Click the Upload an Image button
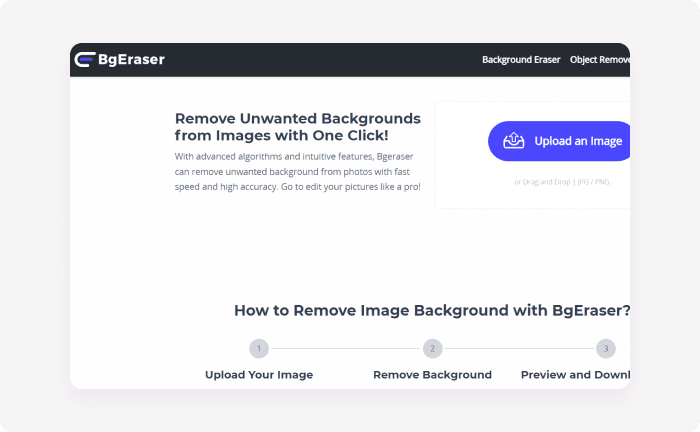Viewport: 700px width, 432px height. (x=559, y=141)
